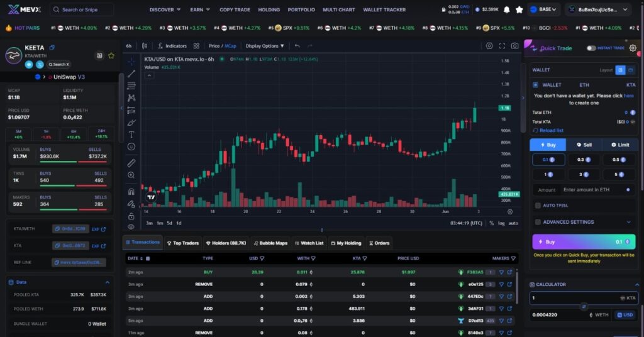This screenshot has width=644, height=337.
Task: Expand the Advanced Settings chevron
Action: 628,222
